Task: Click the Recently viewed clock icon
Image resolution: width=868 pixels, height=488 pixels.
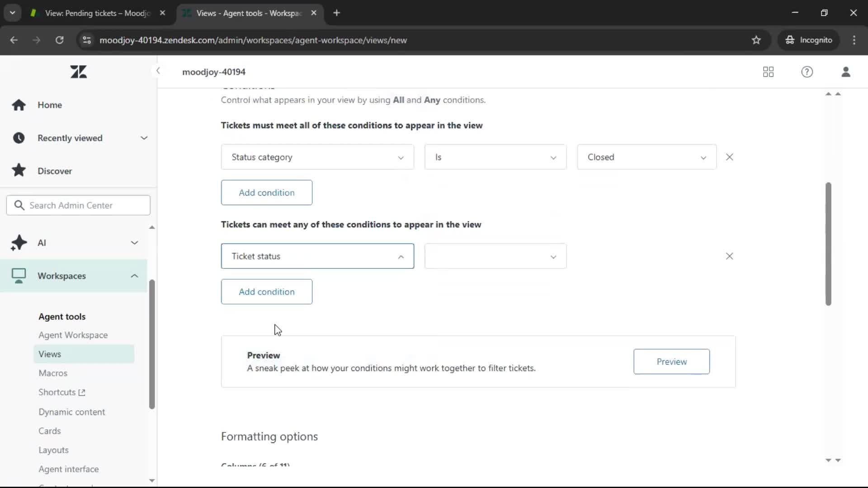Action: point(19,138)
